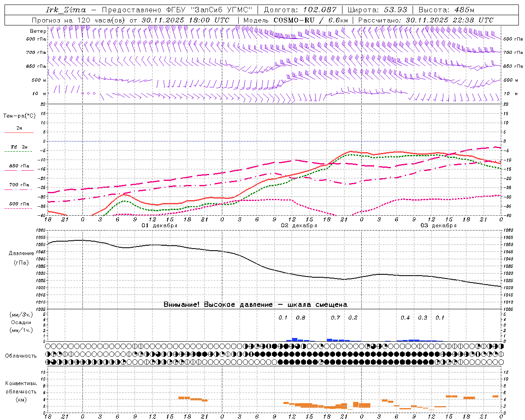
Task: Select the Конвективн. convective cloud label
Action: (21, 383)
